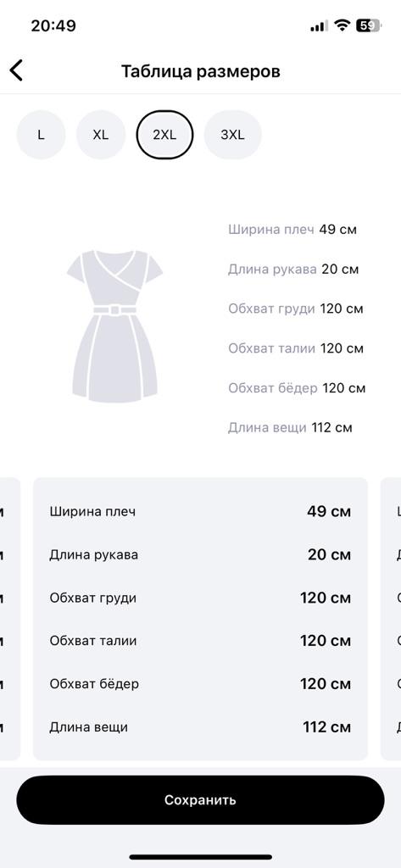Choose the 2XL size chip
This screenshot has height=868, width=401.
coord(164,135)
